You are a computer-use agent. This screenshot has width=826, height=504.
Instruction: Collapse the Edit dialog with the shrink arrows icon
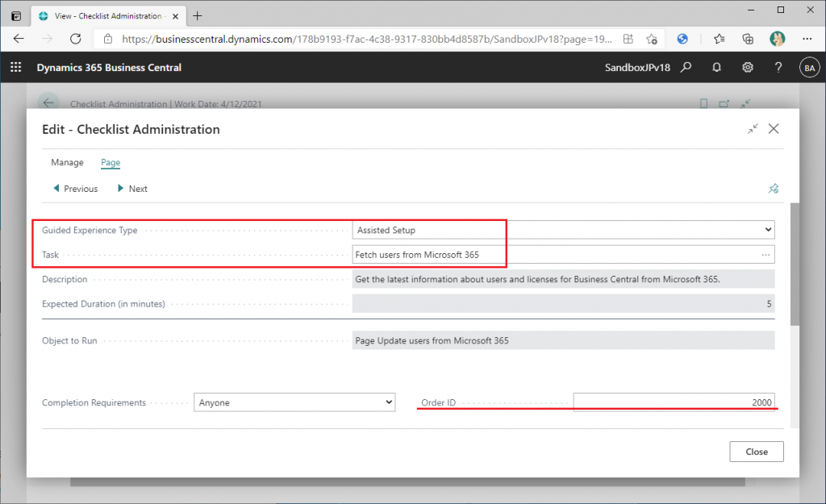tap(753, 128)
